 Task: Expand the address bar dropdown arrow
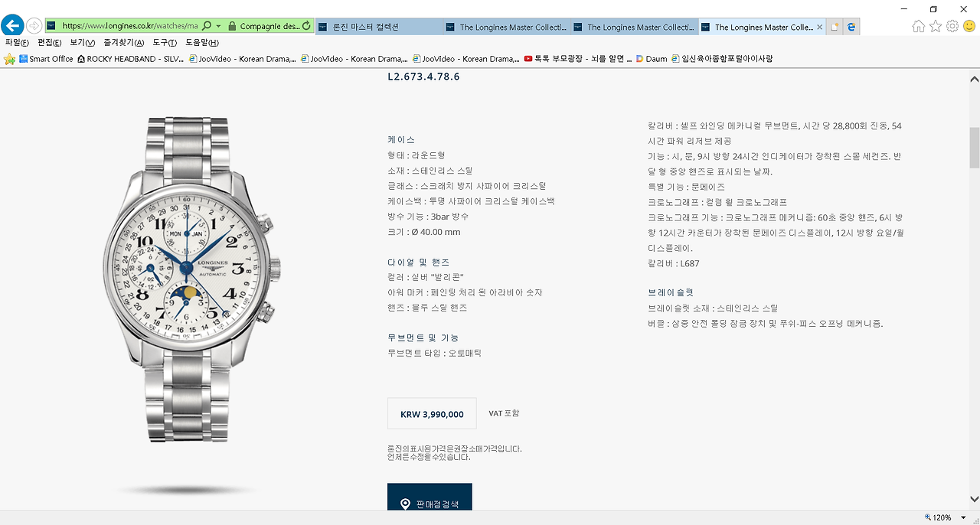[219, 26]
